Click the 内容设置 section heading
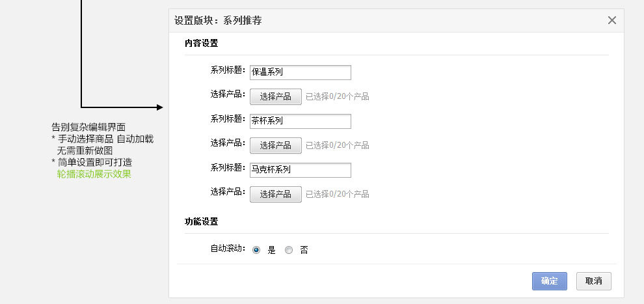Viewport: 644px width, 304px height. click(x=201, y=44)
